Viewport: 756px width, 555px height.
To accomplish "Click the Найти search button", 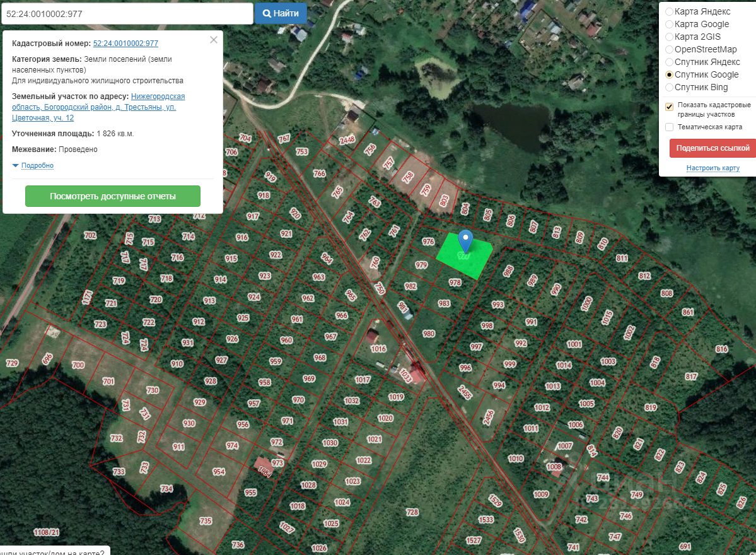I will pos(281,13).
